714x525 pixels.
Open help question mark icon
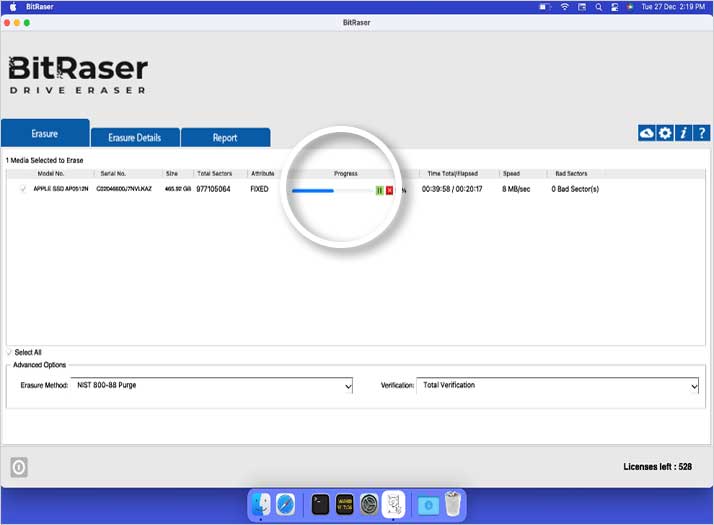[701, 133]
